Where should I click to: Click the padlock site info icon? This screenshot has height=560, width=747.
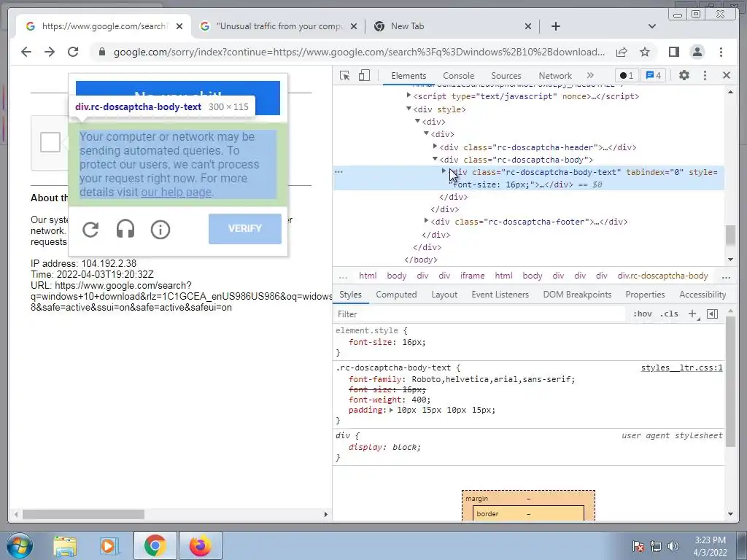click(x=101, y=52)
